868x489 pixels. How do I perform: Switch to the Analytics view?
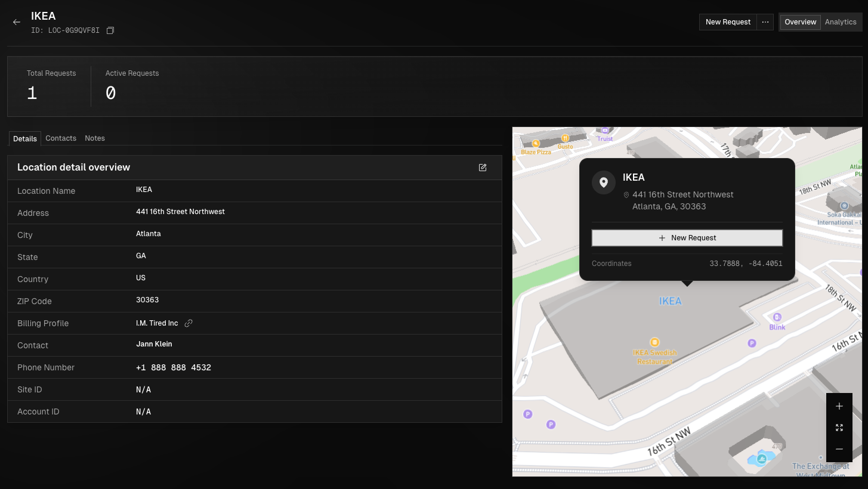click(841, 22)
